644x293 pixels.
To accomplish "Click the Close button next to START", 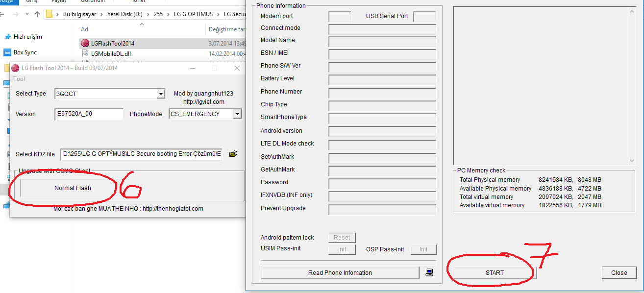I will (x=619, y=273).
